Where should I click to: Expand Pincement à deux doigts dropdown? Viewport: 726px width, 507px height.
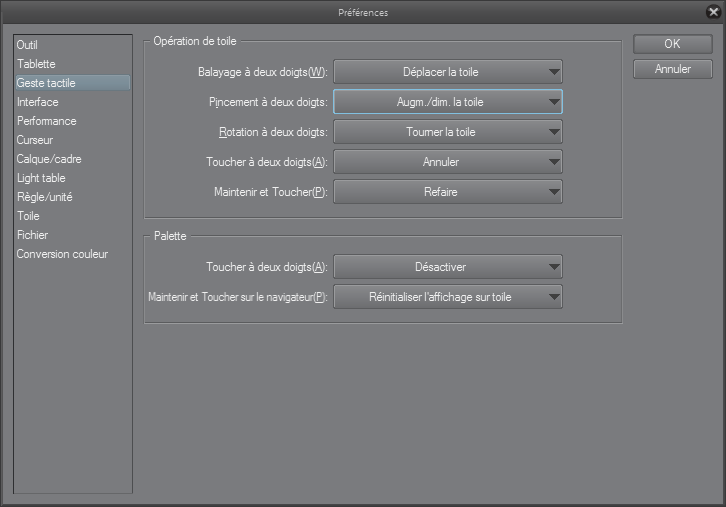pyautogui.click(x=447, y=102)
